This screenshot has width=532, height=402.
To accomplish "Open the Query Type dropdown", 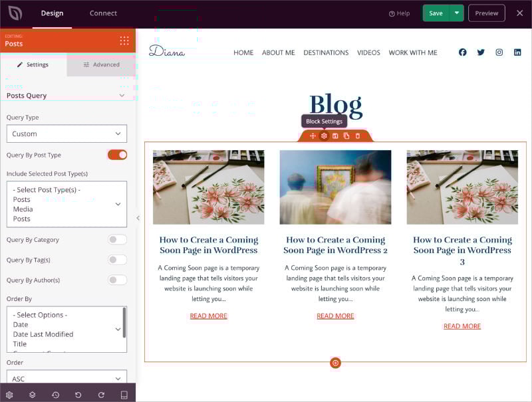I will (x=66, y=134).
